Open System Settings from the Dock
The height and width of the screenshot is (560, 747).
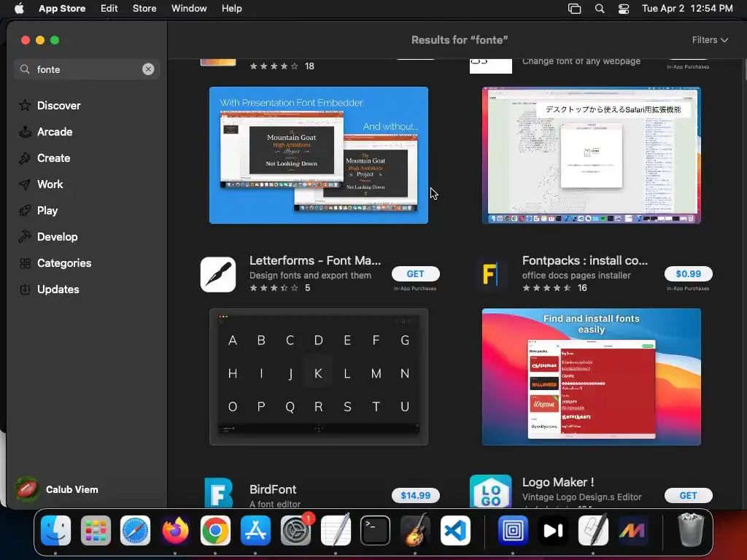295,530
